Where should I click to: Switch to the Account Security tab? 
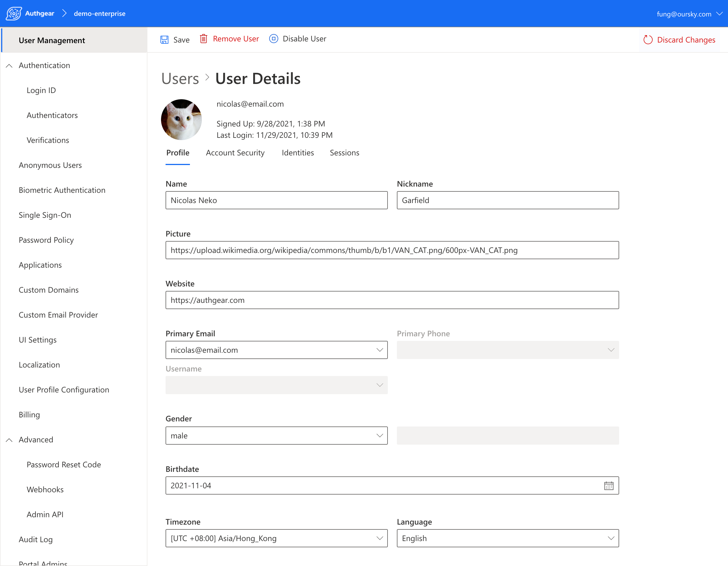pos(235,153)
